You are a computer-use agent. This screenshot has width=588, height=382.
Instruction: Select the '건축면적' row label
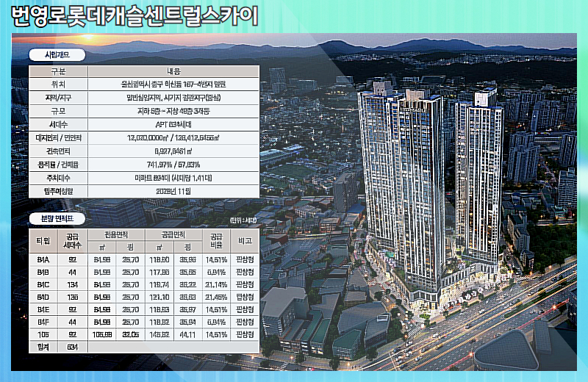coord(58,151)
